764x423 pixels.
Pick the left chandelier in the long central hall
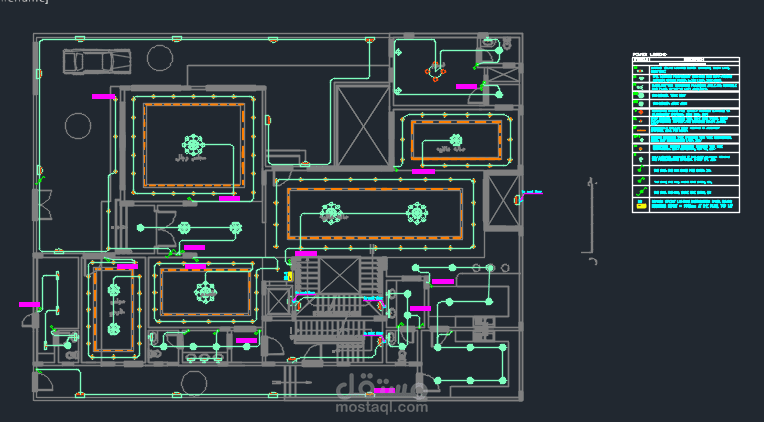(331, 213)
